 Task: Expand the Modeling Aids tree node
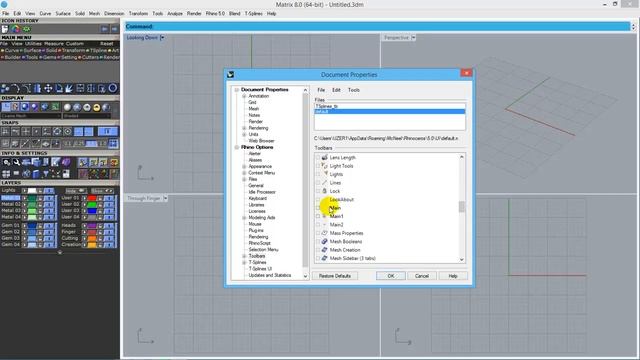pyautogui.click(x=244, y=218)
